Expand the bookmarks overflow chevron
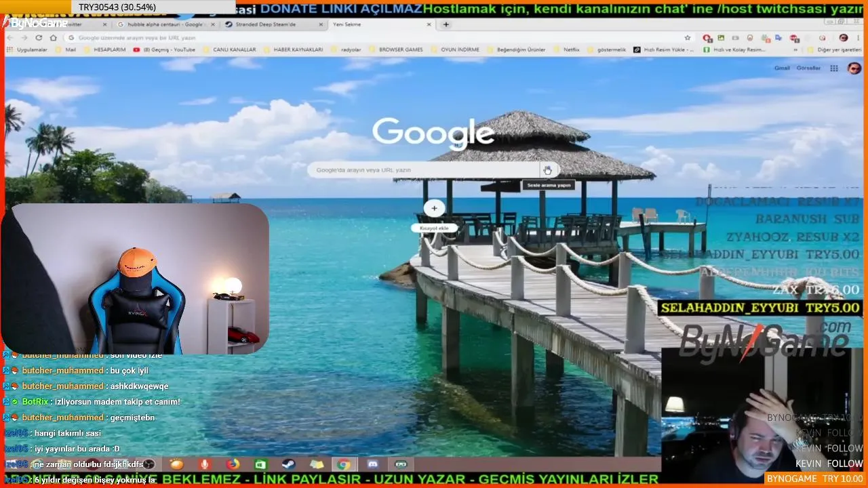This screenshot has width=868, height=488. pyautogui.click(x=795, y=50)
